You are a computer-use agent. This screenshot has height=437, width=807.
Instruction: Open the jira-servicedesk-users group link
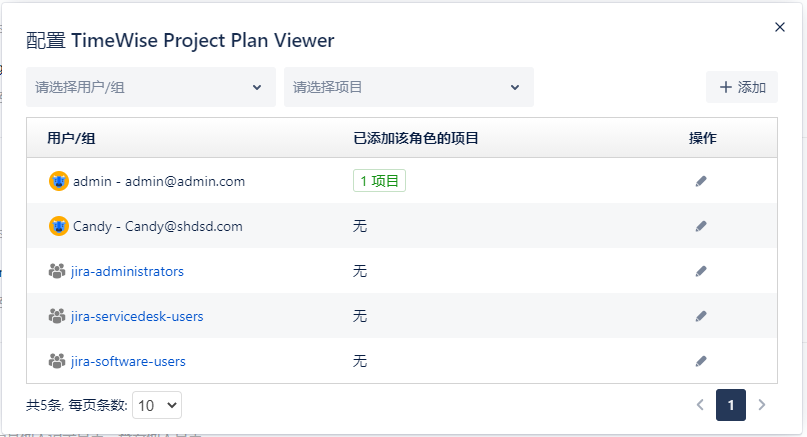click(x=137, y=316)
